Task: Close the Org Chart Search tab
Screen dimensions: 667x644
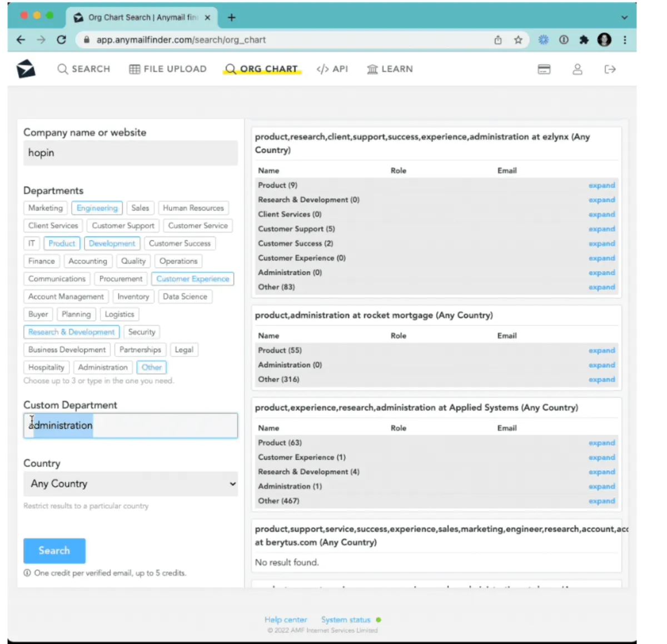Action: click(x=207, y=18)
